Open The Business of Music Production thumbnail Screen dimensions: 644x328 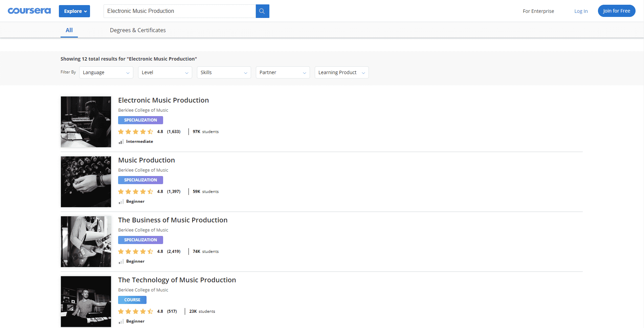click(x=86, y=242)
